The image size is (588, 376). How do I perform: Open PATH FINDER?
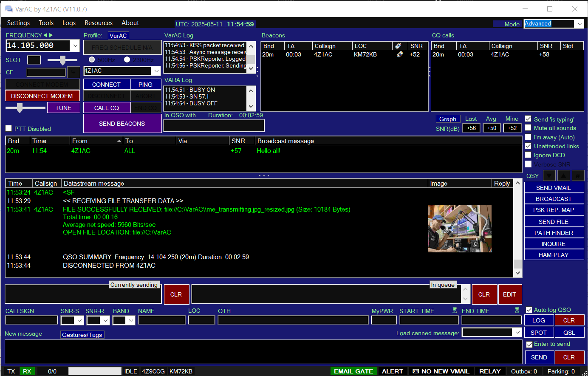coord(554,233)
